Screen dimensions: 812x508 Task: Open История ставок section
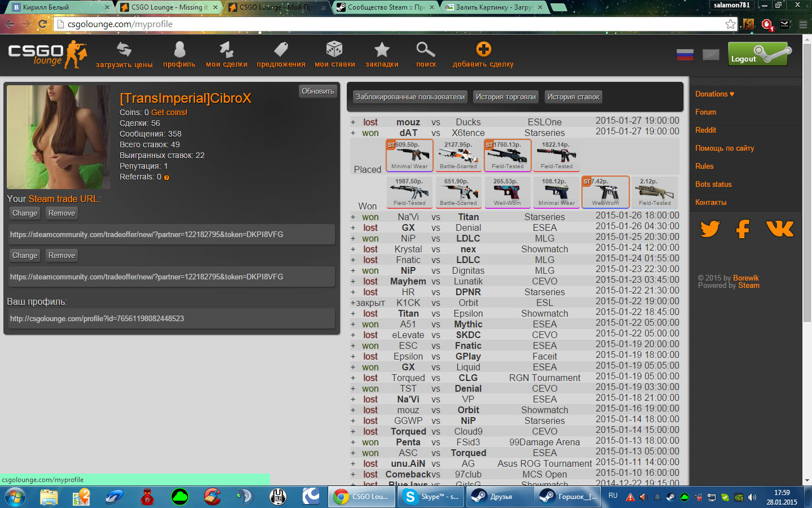573,97
